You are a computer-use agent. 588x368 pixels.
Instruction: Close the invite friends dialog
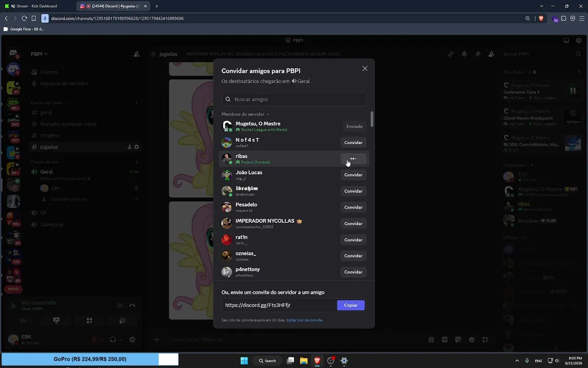tap(365, 68)
